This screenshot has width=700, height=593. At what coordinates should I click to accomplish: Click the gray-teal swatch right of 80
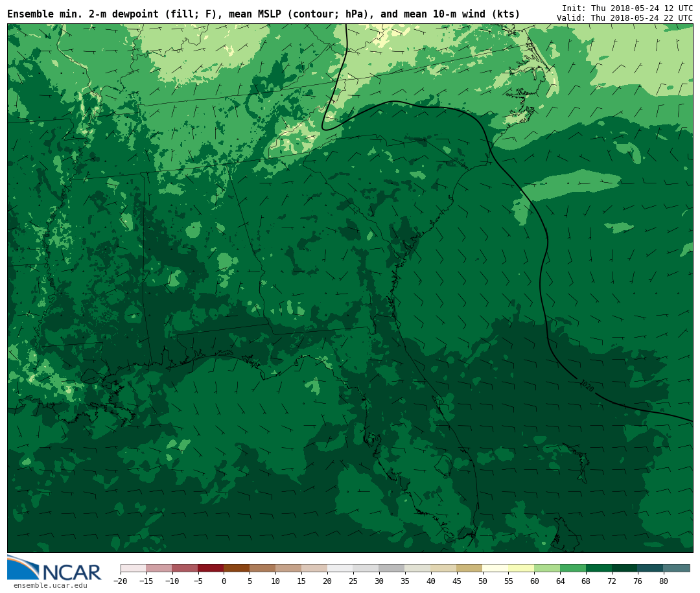pos(677,568)
